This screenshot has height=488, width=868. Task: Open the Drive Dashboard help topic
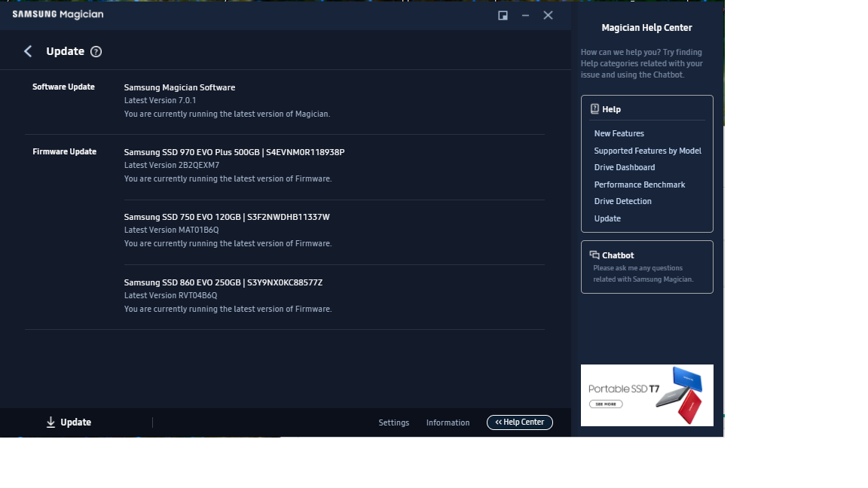tap(625, 167)
